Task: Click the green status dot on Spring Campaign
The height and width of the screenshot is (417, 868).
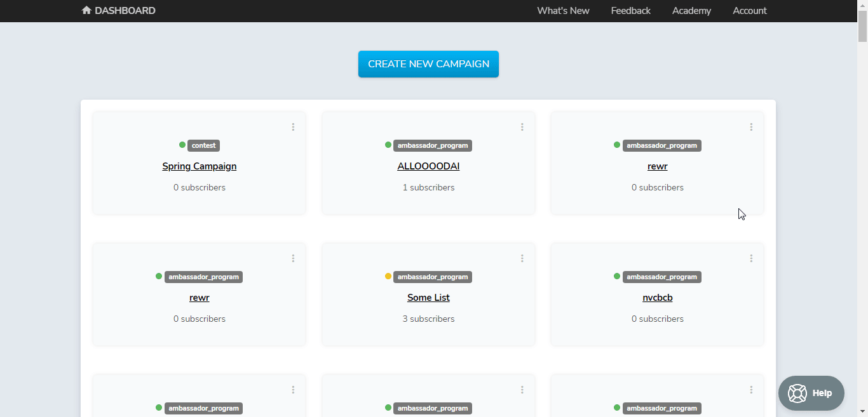Action: [182, 145]
